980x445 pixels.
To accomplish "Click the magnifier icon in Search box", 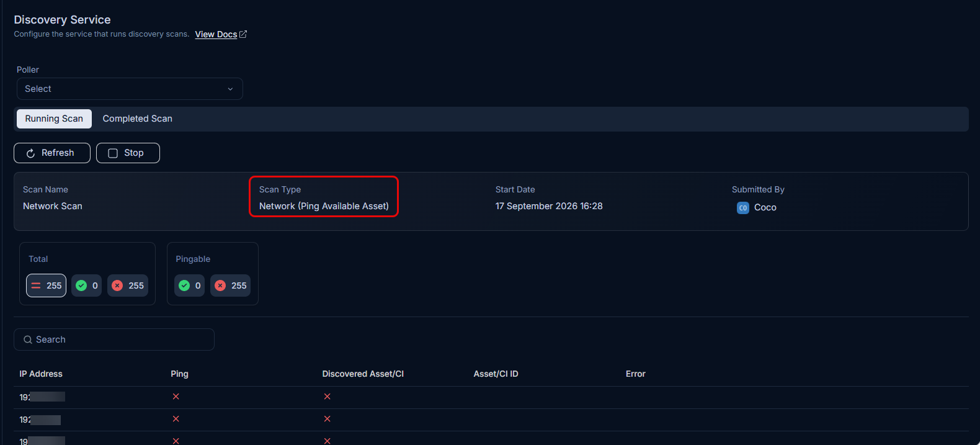I will [28, 339].
